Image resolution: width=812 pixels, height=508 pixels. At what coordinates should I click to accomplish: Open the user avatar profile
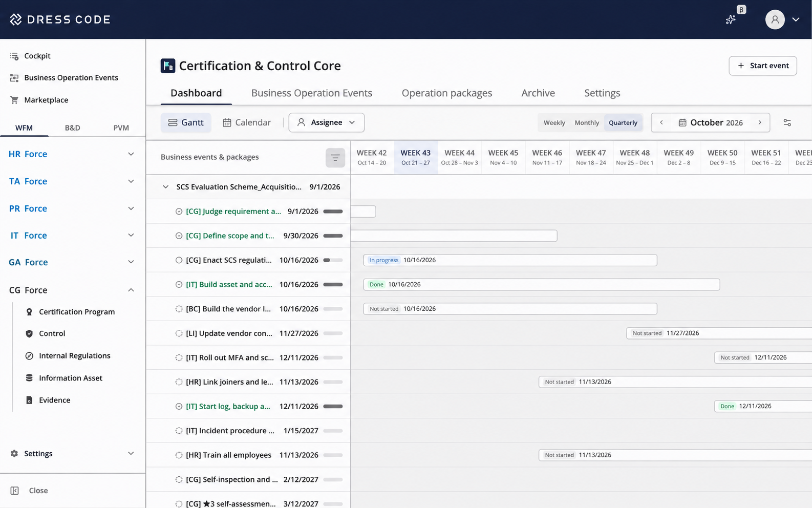click(x=775, y=19)
